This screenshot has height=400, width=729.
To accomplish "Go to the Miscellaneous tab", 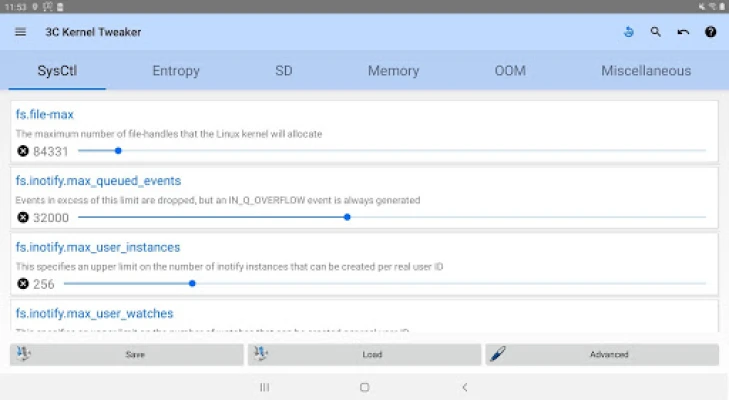I will point(645,71).
